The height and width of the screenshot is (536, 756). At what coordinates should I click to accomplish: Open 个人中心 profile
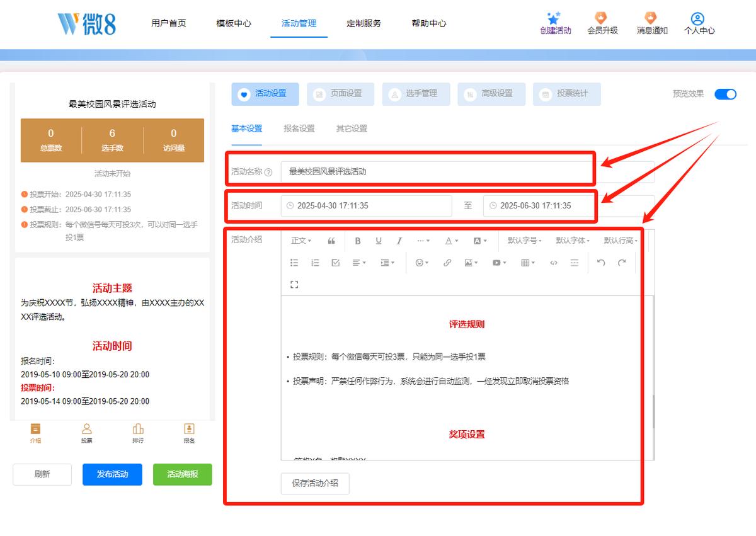(699, 23)
